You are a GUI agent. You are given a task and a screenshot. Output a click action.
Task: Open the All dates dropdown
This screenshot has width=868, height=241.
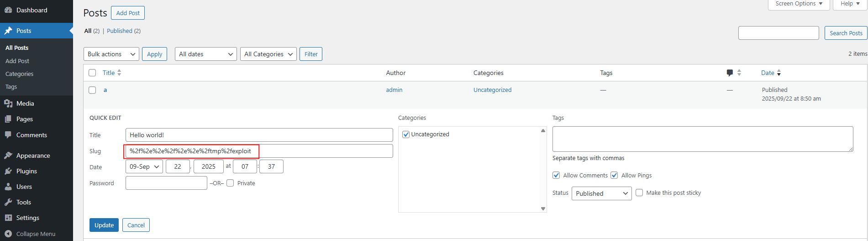pyautogui.click(x=206, y=54)
